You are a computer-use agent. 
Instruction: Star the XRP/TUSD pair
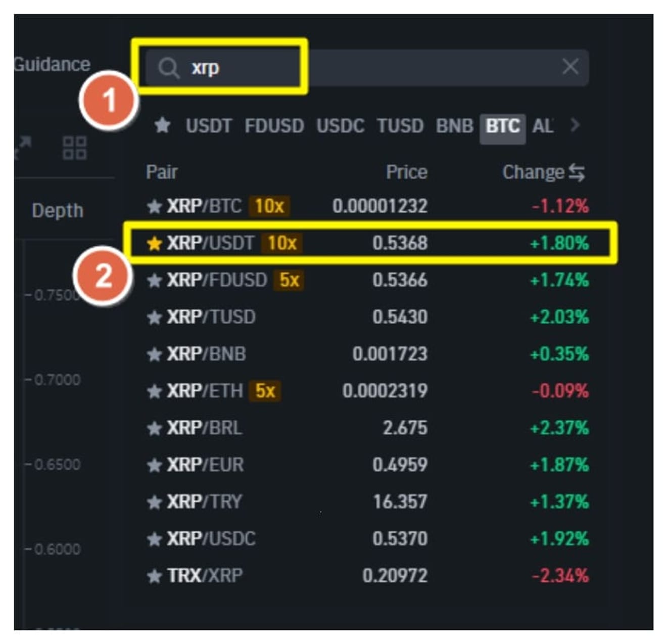click(x=154, y=317)
